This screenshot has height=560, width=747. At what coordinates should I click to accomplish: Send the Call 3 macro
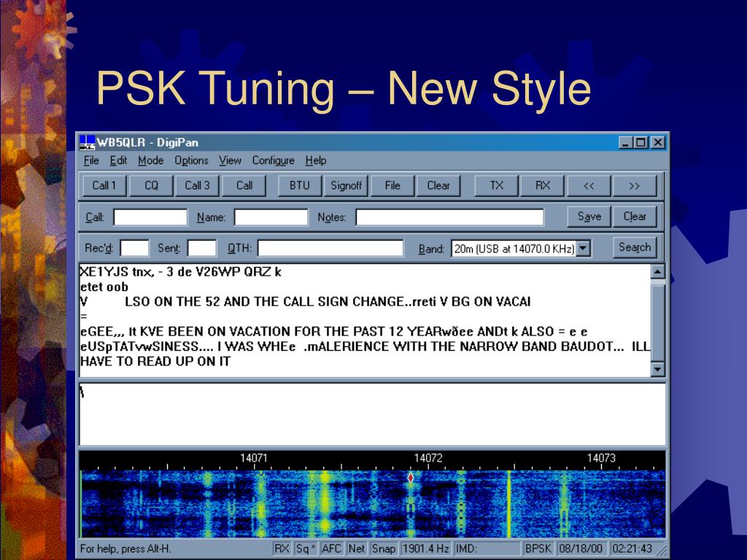(x=197, y=186)
